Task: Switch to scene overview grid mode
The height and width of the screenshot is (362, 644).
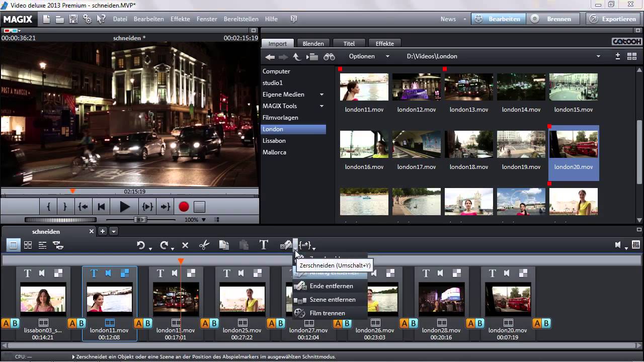Action: pos(28,245)
